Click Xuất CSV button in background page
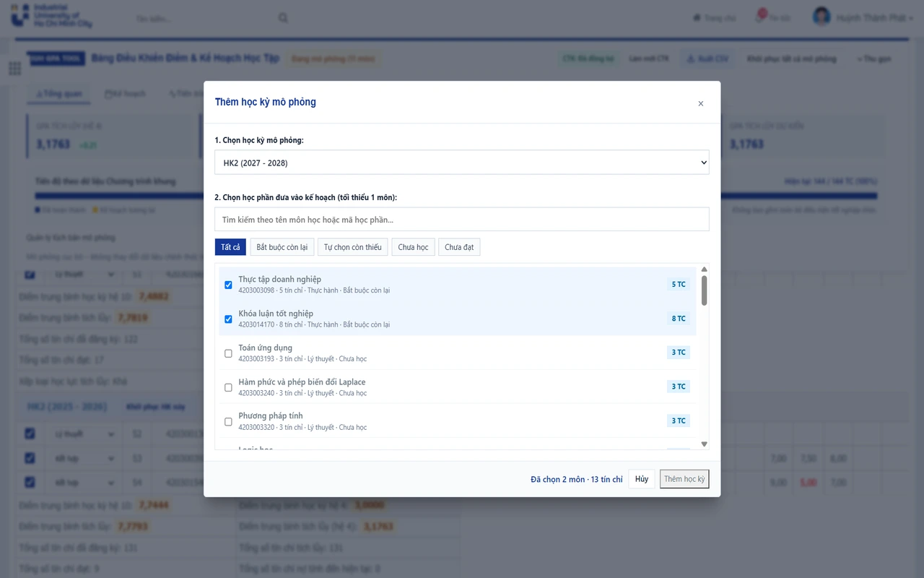Screen dimensions: 924x578 pyautogui.click(x=707, y=59)
